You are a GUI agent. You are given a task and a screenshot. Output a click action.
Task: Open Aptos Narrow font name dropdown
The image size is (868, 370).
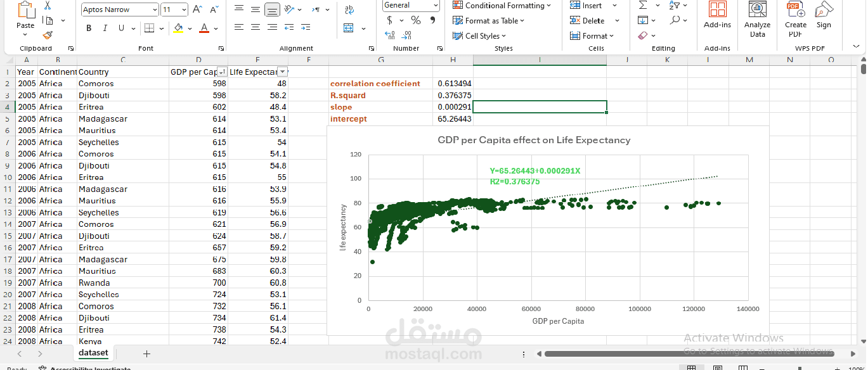[x=155, y=10]
